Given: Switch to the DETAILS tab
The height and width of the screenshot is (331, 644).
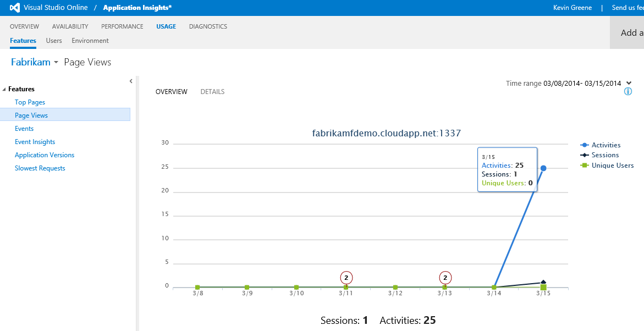Looking at the screenshot, I should point(212,91).
